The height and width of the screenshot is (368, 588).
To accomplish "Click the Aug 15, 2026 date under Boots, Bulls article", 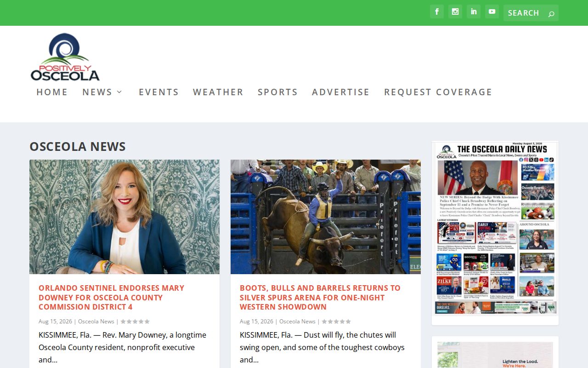I will click(x=256, y=322).
